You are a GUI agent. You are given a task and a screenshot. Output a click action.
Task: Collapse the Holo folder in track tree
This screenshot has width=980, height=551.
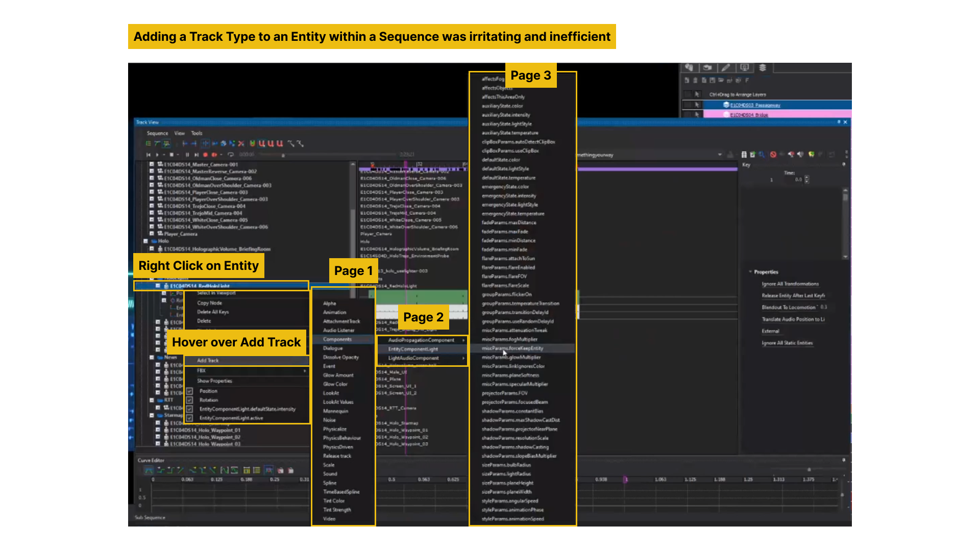click(146, 241)
